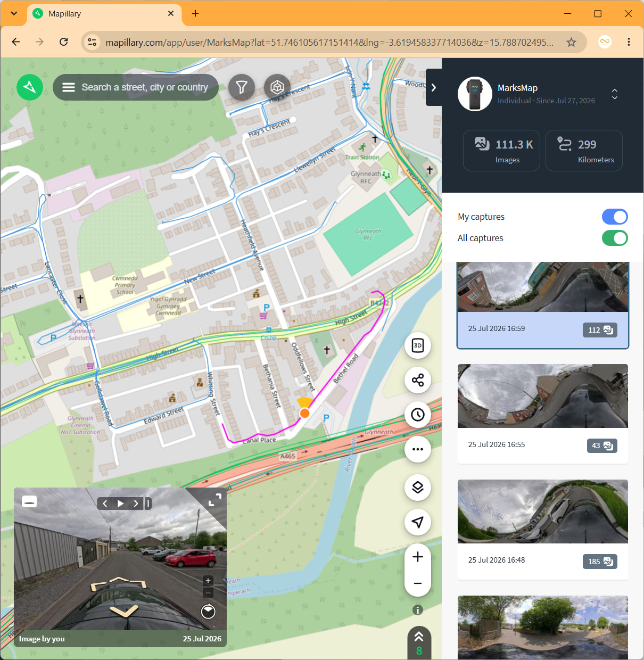
Task: Click the MarksMap profile avatar
Action: 475,94
